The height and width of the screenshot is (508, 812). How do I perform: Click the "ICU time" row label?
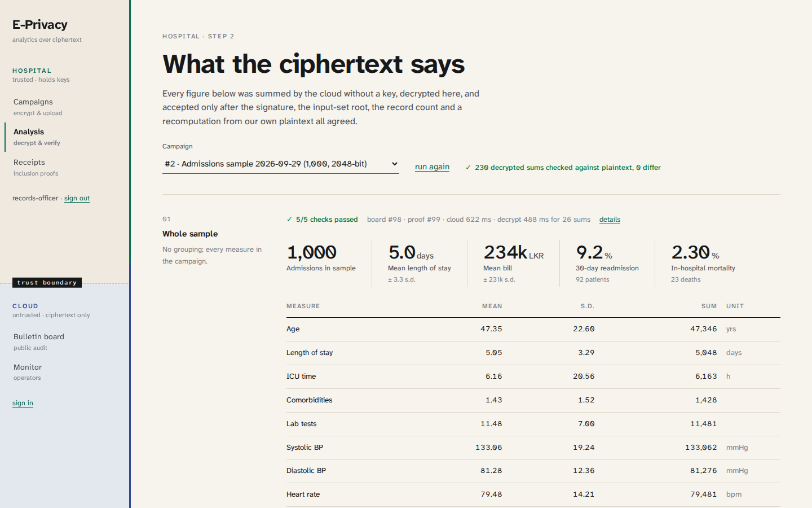pos(301,376)
